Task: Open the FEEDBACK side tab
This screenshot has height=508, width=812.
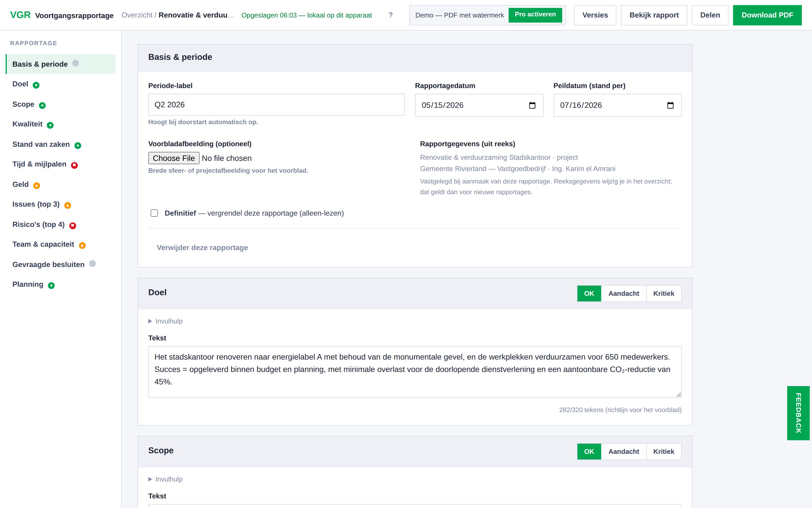Action: (798, 413)
